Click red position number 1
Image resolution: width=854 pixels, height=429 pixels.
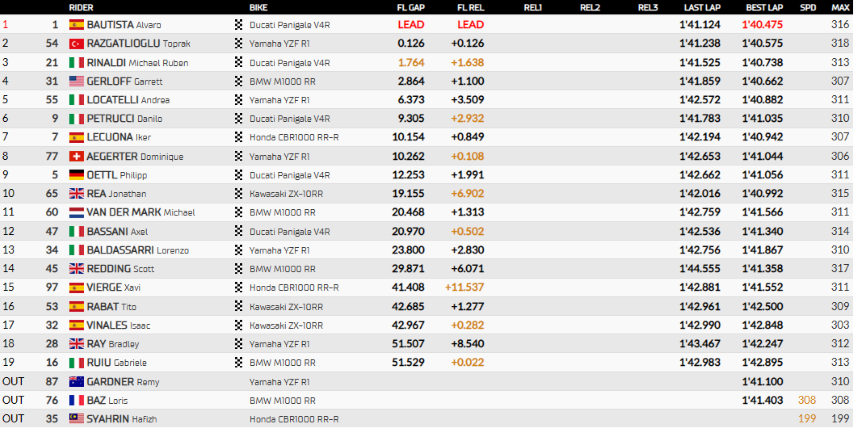point(5,24)
